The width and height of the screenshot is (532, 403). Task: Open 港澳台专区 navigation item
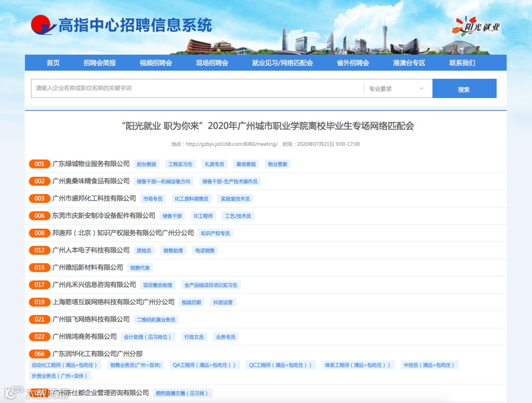pos(409,63)
